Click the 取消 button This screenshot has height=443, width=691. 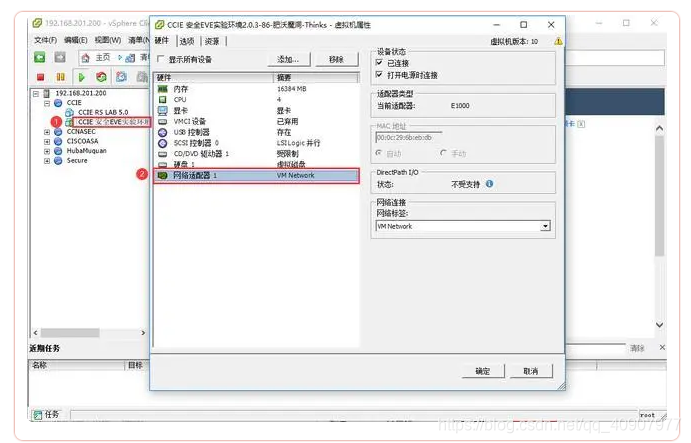[x=531, y=371]
